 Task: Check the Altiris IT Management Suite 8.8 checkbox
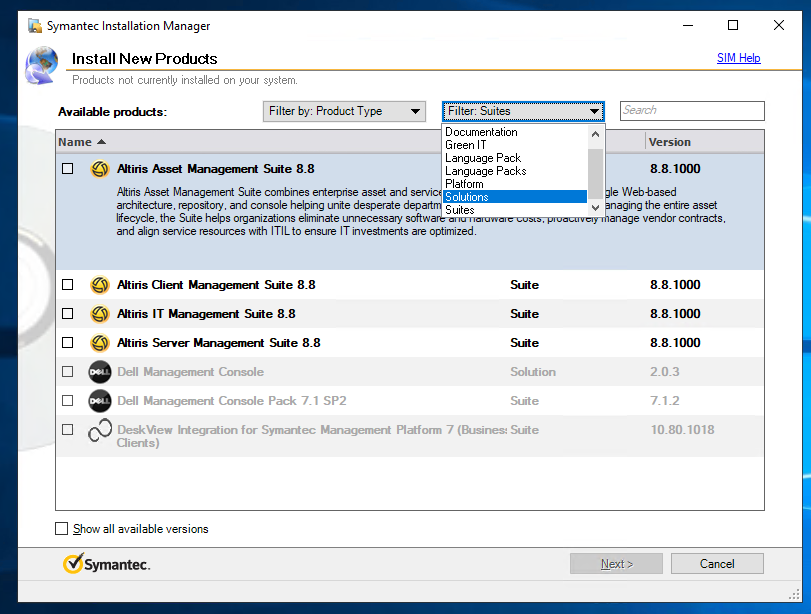pos(67,313)
